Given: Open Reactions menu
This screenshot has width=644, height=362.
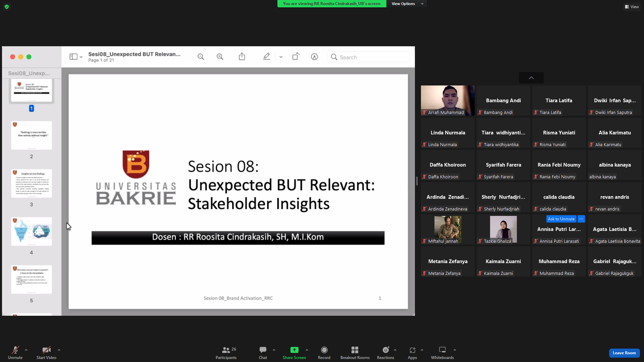Looking at the screenshot, I should (x=385, y=353).
